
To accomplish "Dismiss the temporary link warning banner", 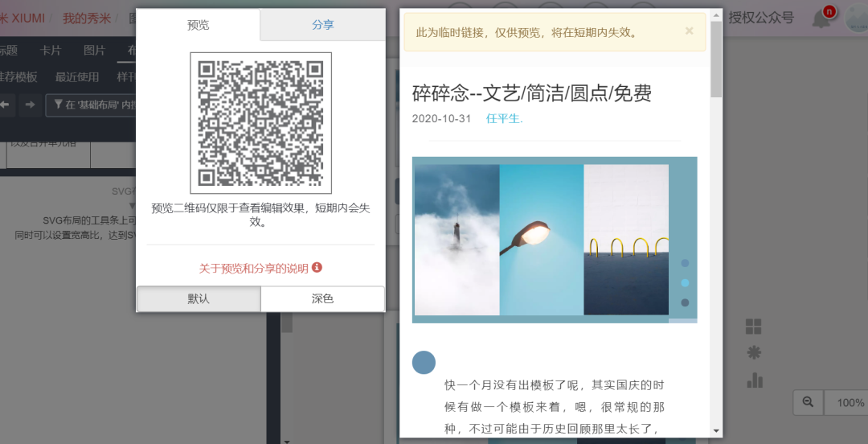I will pyautogui.click(x=690, y=31).
